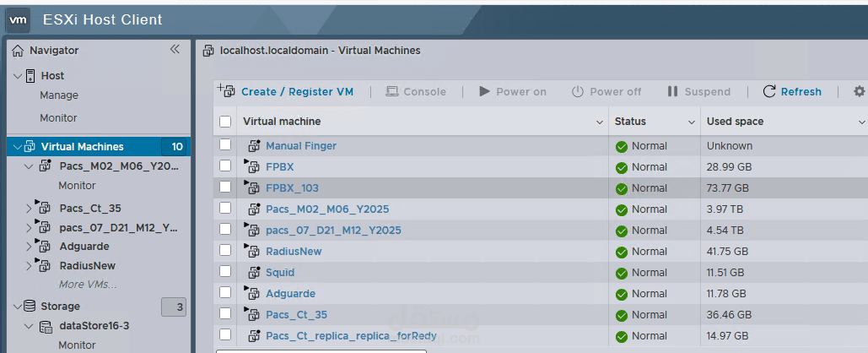Collapse the Navigator panel with double chevron
Image resolution: width=868 pixels, height=353 pixels.
(x=175, y=49)
